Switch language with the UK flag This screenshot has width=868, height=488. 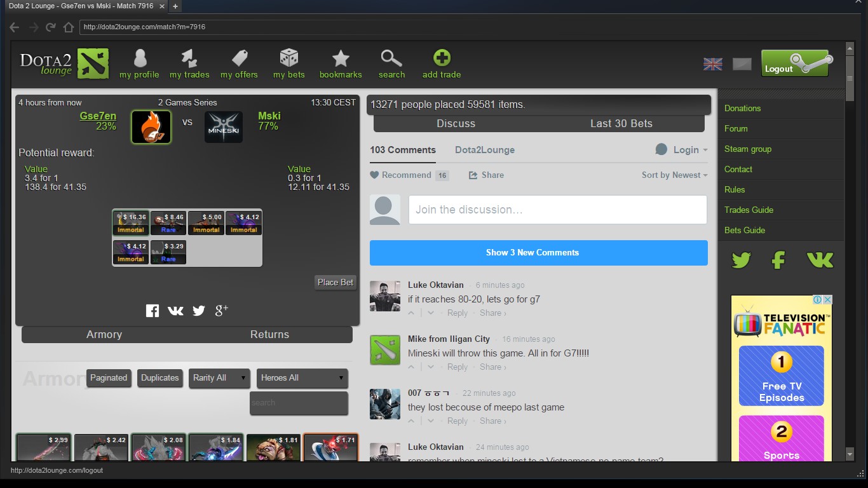(713, 64)
